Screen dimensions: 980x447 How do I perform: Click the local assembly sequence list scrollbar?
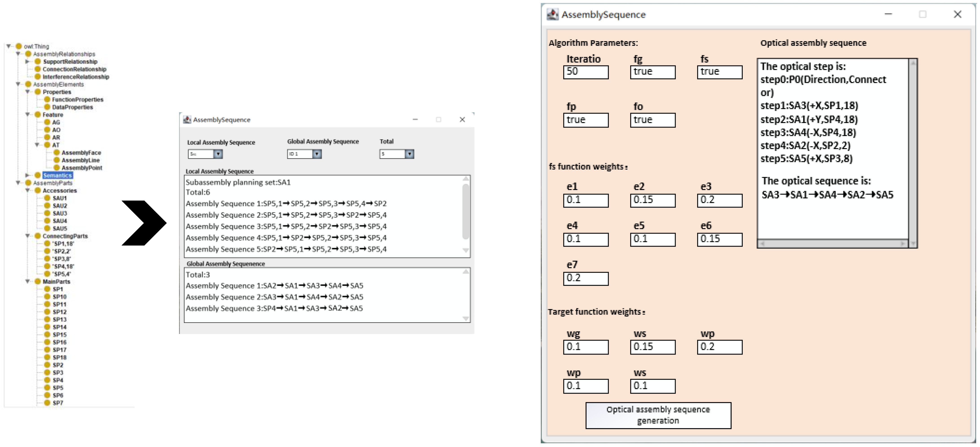[x=465, y=211]
